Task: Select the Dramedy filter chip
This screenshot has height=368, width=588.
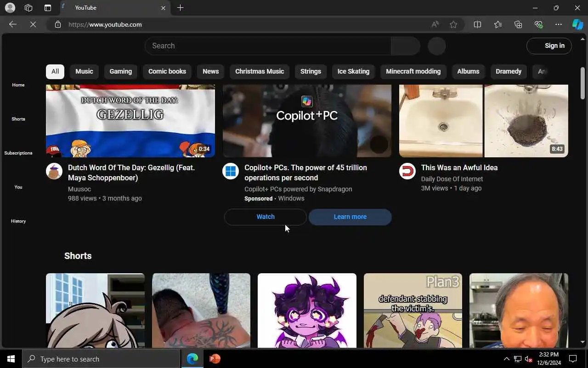Action: point(509,71)
